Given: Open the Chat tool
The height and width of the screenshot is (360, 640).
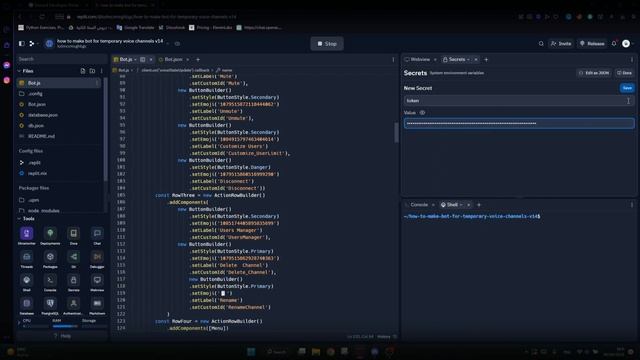Looking at the screenshot, I should (97, 236).
